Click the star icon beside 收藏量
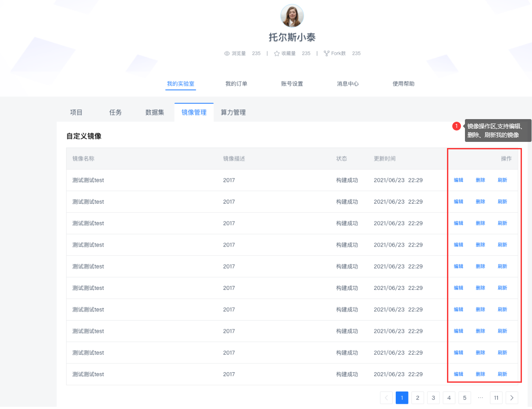The image size is (532, 409). click(x=277, y=53)
